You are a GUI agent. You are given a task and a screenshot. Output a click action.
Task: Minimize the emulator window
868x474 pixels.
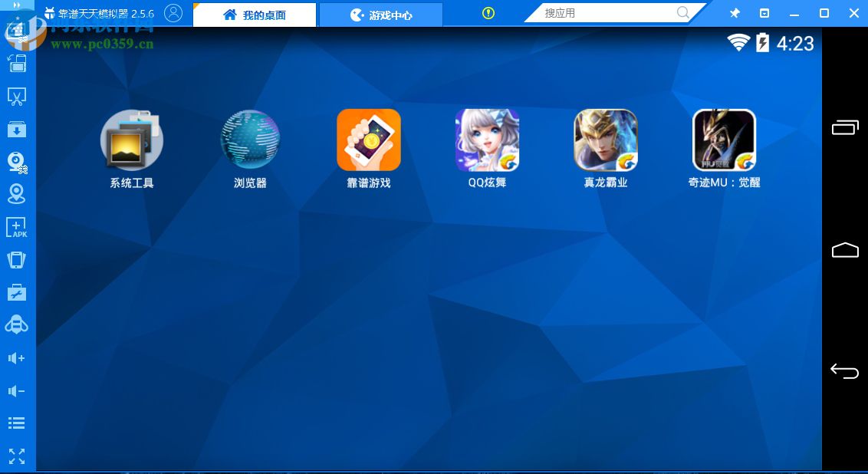pyautogui.click(x=794, y=13)
